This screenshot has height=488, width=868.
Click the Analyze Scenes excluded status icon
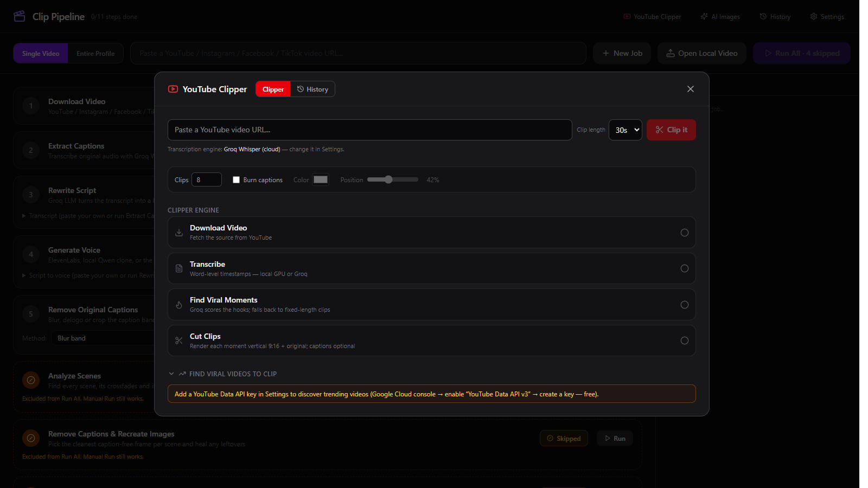click(x=31, y=380)
